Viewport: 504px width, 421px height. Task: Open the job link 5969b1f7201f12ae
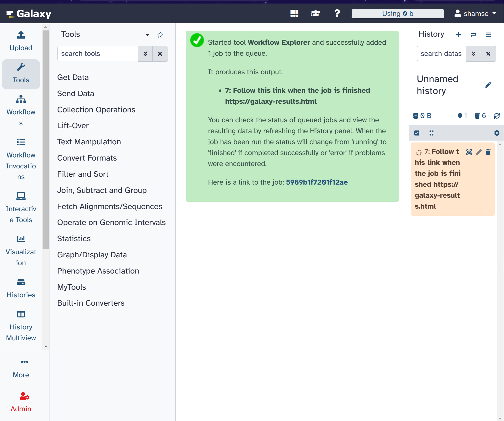click(317, 182)
